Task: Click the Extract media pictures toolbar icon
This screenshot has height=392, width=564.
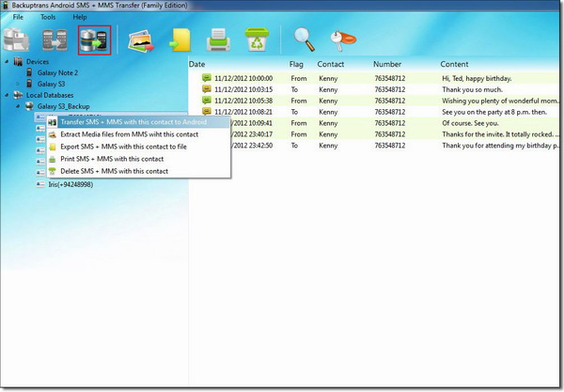Action: [141, 40]
